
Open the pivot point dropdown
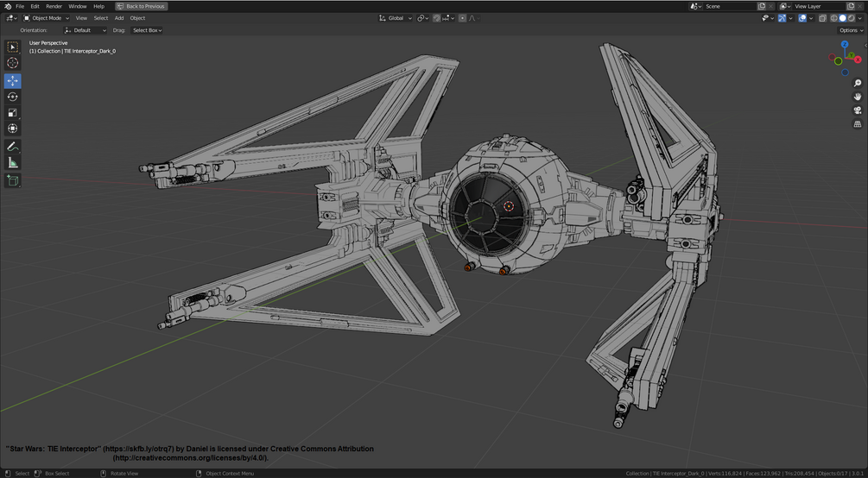(x=423, y=18)
